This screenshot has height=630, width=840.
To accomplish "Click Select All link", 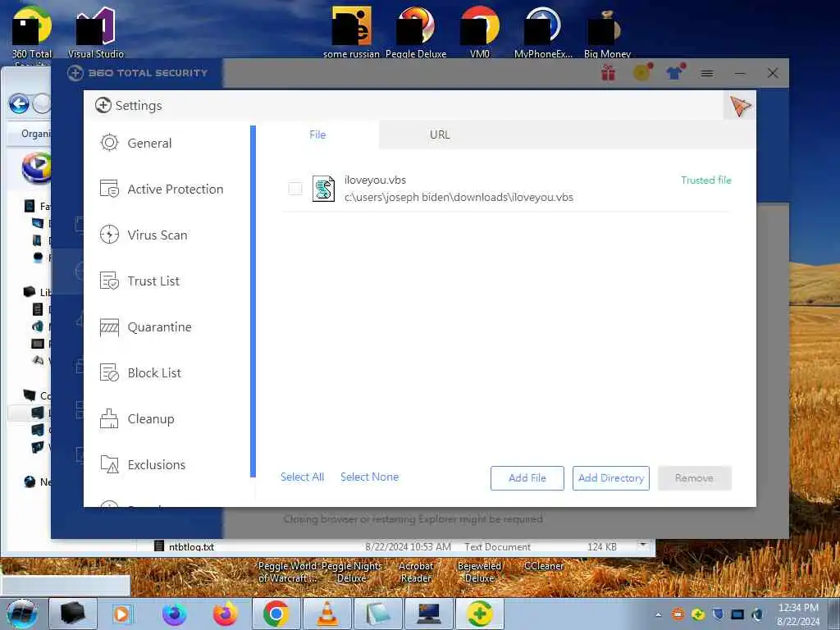I will 302,477.
